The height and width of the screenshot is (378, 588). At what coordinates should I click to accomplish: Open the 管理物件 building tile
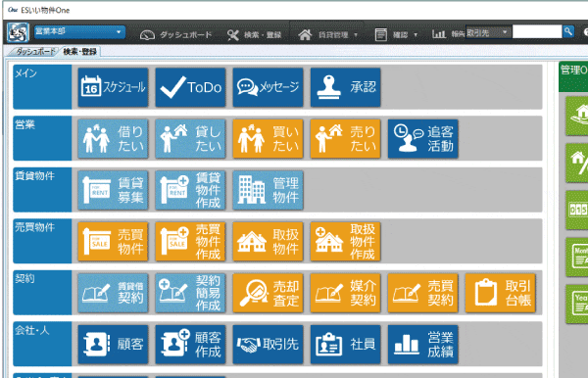[268, 190]
